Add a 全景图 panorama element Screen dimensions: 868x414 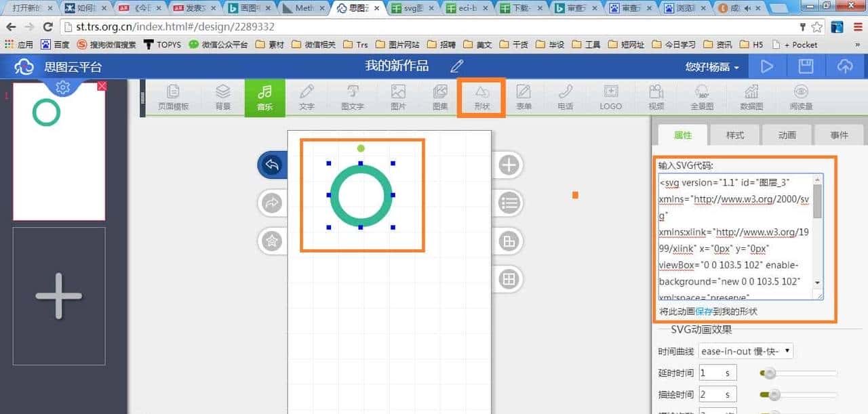tap(702, 98)
